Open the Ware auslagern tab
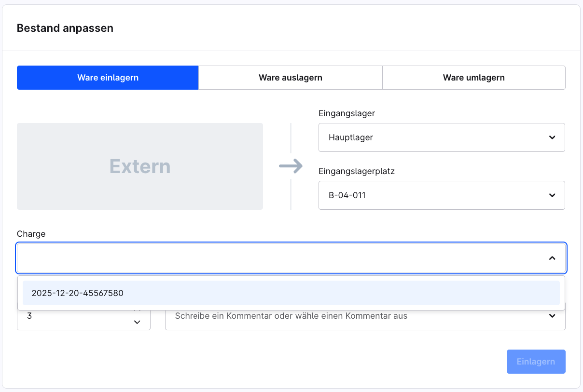This screenshot has height=392, width=583. pos(290,78)
